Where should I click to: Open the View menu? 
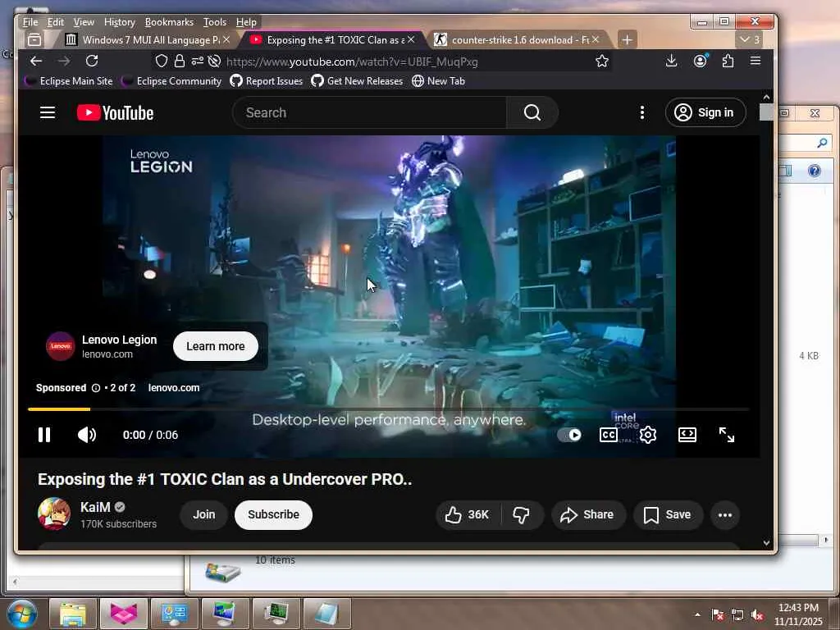point(84,22)
